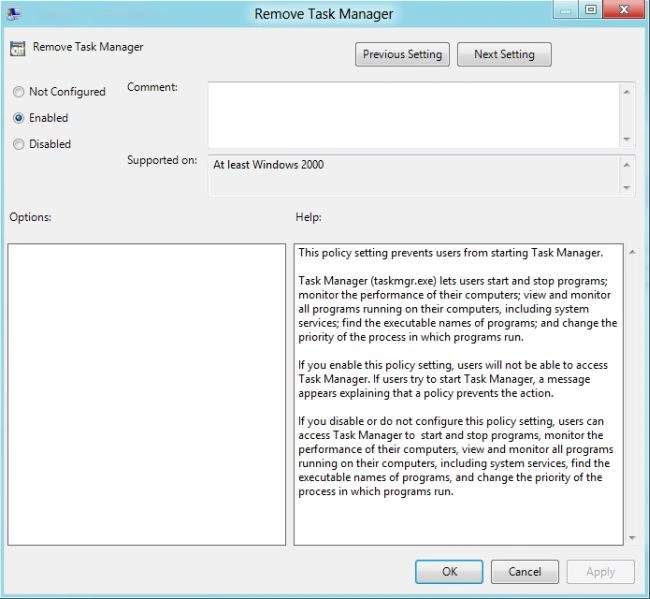Maximize the Remove Task Manager window
The image size is (650, 599).
pyautogui.click(x=590, y=10)
